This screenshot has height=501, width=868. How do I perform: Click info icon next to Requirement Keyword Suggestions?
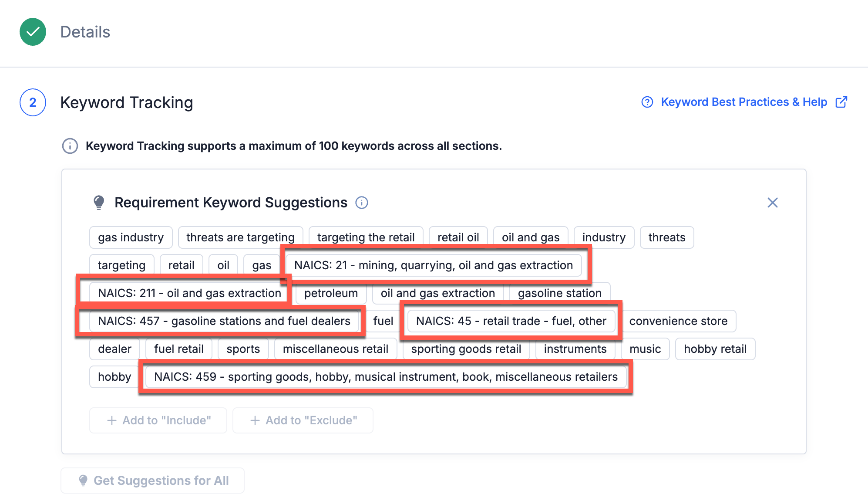(361, 203)
